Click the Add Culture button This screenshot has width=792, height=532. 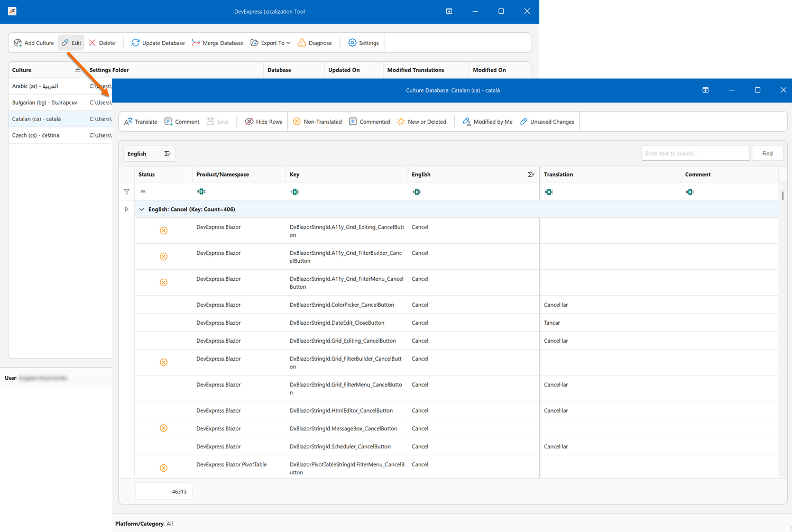point(33,43)
